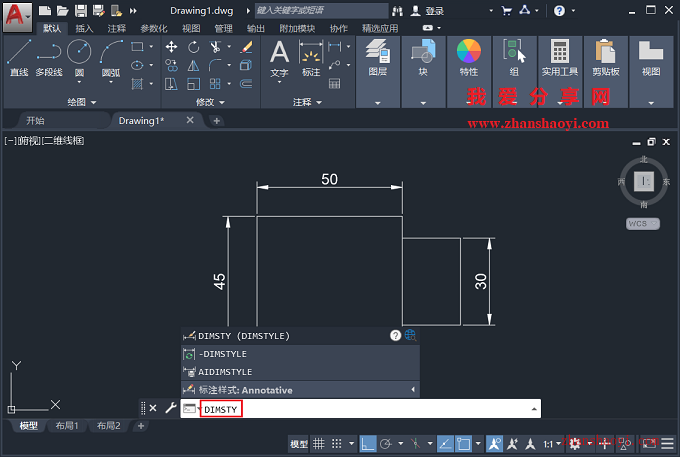Viewport: 680px width, 457px height.
Task: Toggle the grid display in status bar
Action: (x=319, y=444)
